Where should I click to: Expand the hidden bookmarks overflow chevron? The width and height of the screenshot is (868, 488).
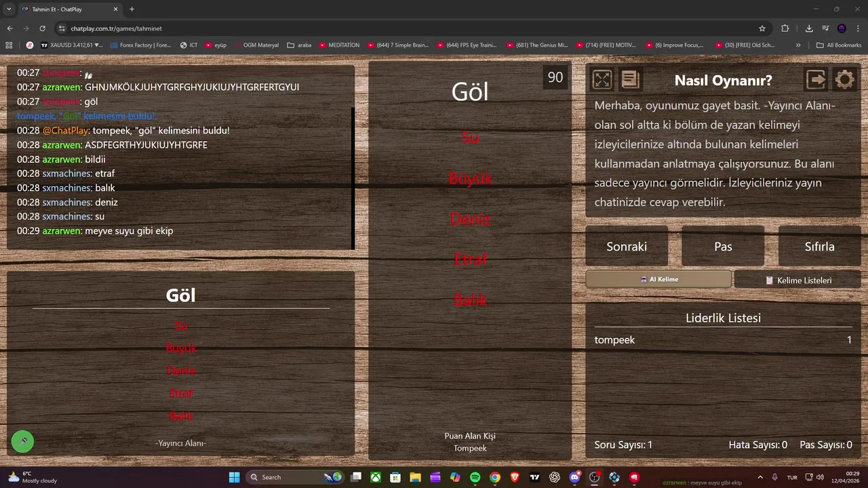[x=798, y=45]
